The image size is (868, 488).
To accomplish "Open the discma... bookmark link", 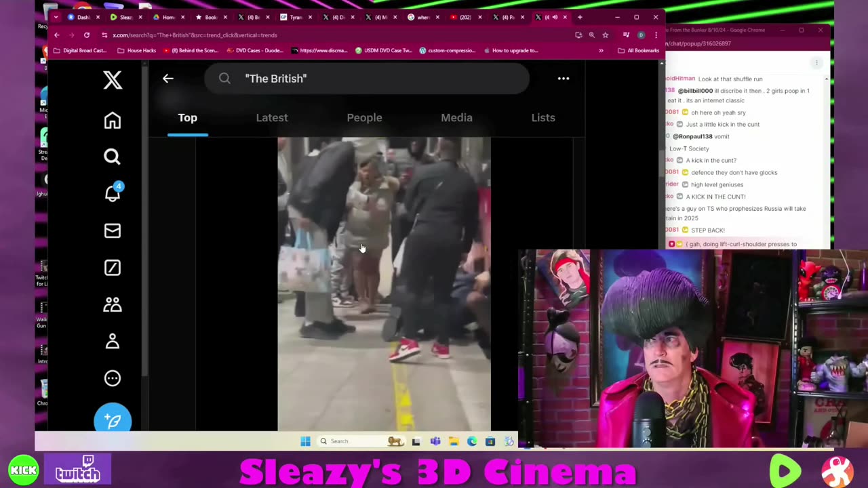I will click(x=319, y=50).
